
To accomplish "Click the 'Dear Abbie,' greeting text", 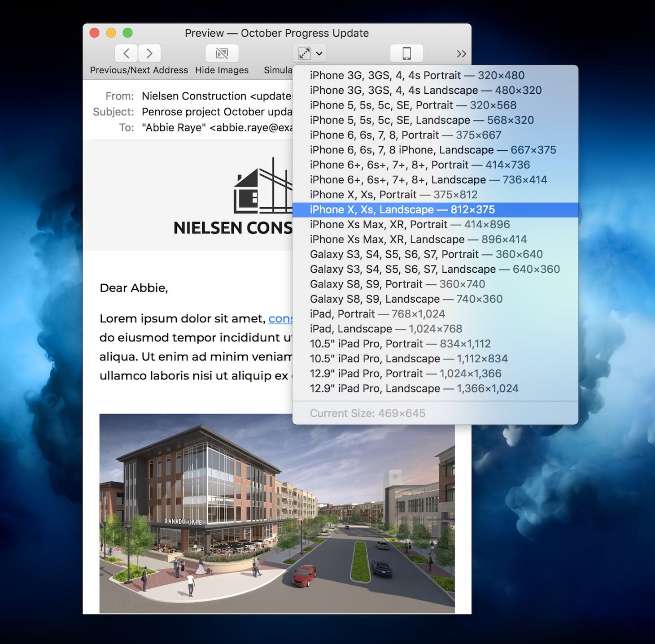I will click(134, 288).
